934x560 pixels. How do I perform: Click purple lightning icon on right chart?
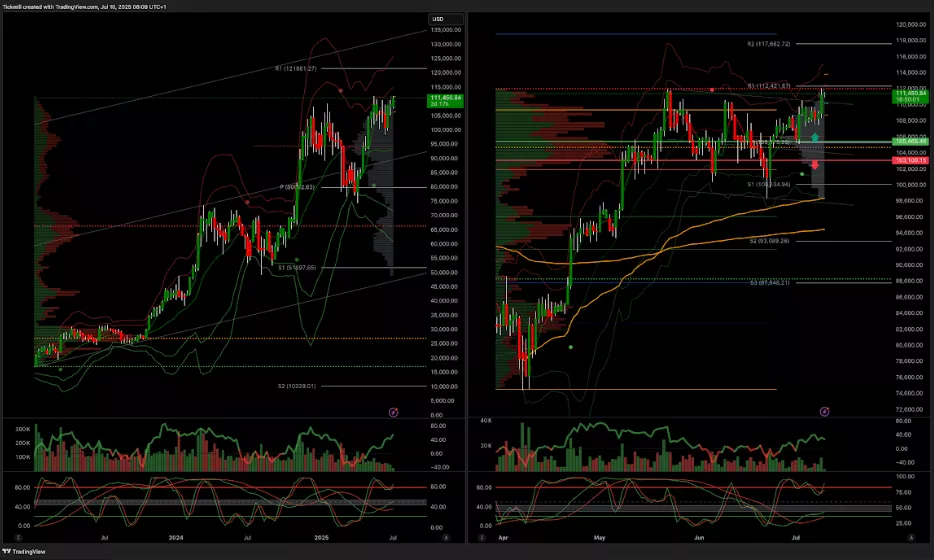point(824,411)
